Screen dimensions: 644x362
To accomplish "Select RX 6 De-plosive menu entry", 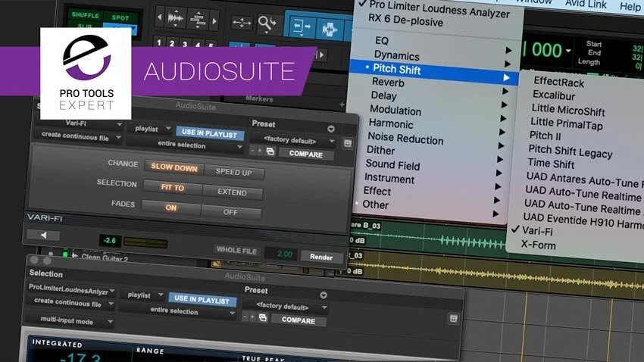I will pos(406,19).
